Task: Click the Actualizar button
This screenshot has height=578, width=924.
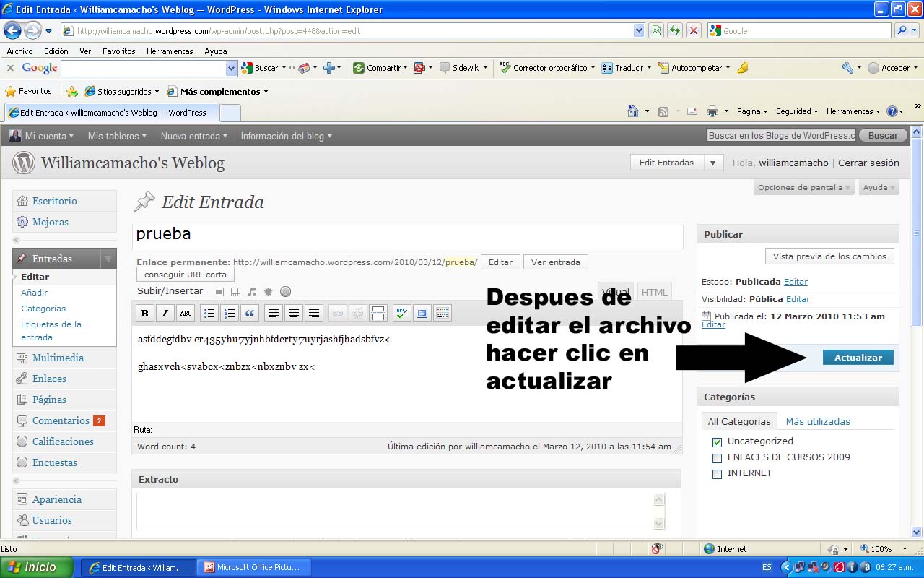Action: point(858,358)
